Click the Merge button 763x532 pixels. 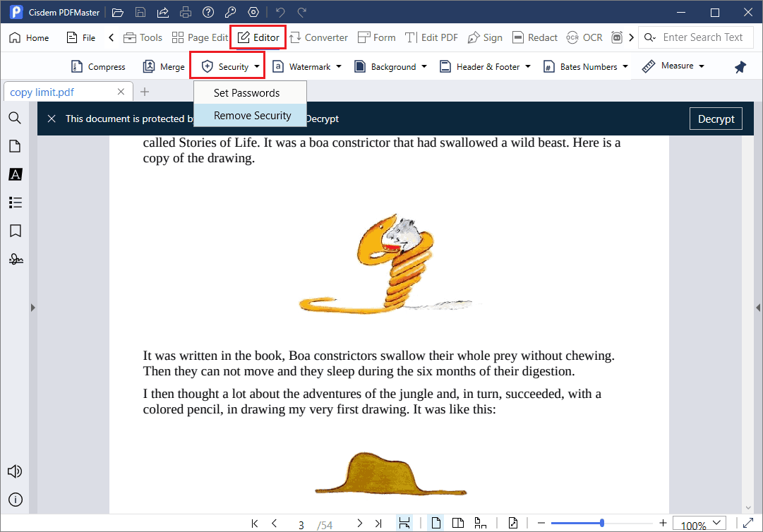(x=164, y=66)
